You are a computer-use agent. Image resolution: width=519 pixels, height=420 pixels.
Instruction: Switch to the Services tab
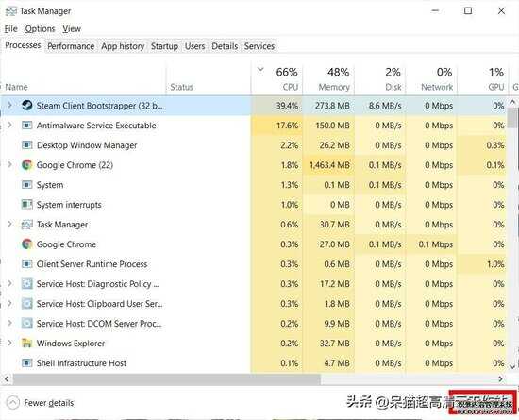pos(259,46)
